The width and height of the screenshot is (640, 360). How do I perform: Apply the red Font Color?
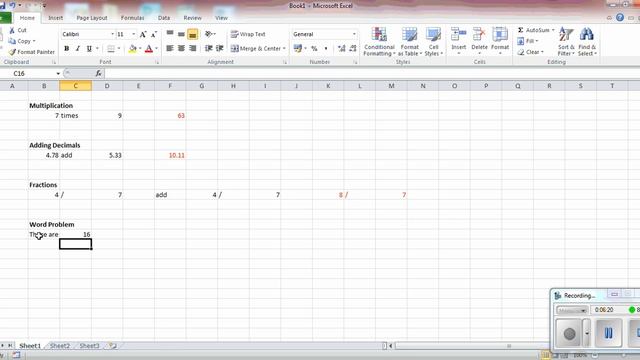(149, 49)
